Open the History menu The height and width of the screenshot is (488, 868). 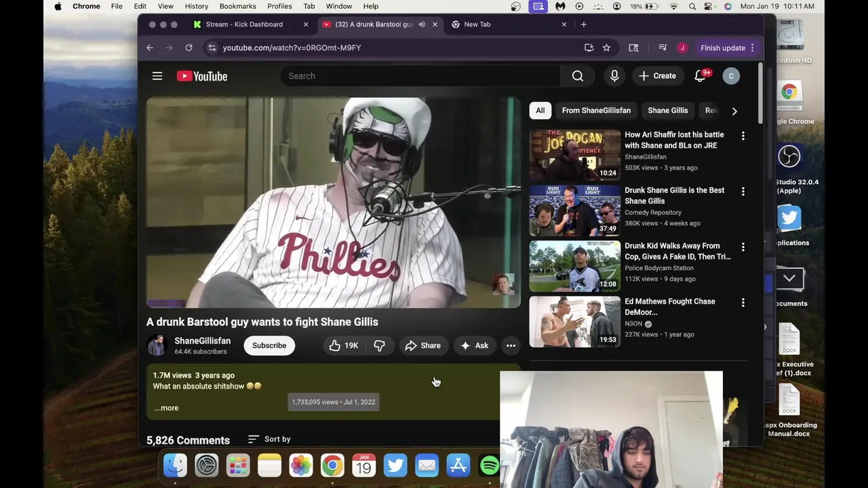point(197,6)
